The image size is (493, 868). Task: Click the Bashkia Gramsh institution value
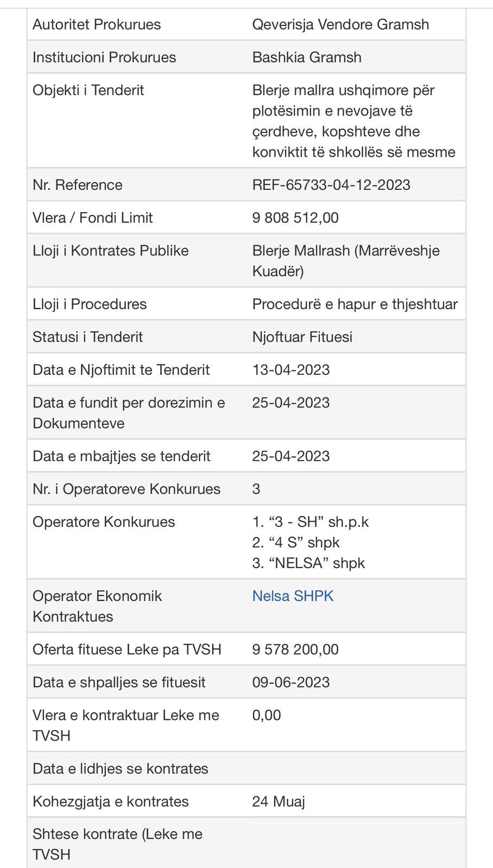[x=307, y=58]
